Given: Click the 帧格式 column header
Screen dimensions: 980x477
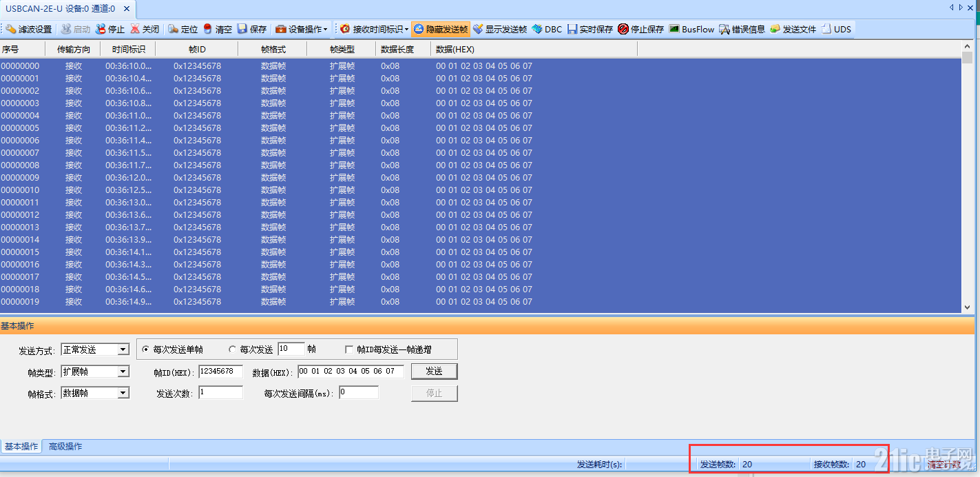Looking at the screenshot, I should point(273,50).
